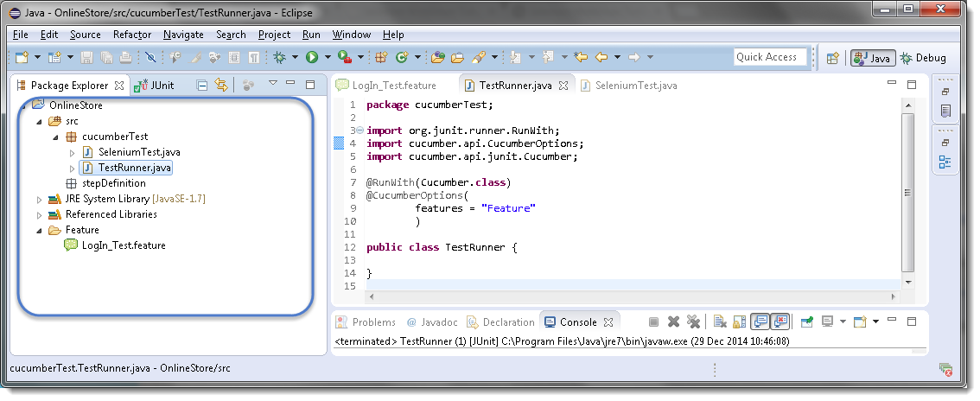This screenshot has width=980, height=401.
Task: Click Clear Console icon
Action: 720,321
